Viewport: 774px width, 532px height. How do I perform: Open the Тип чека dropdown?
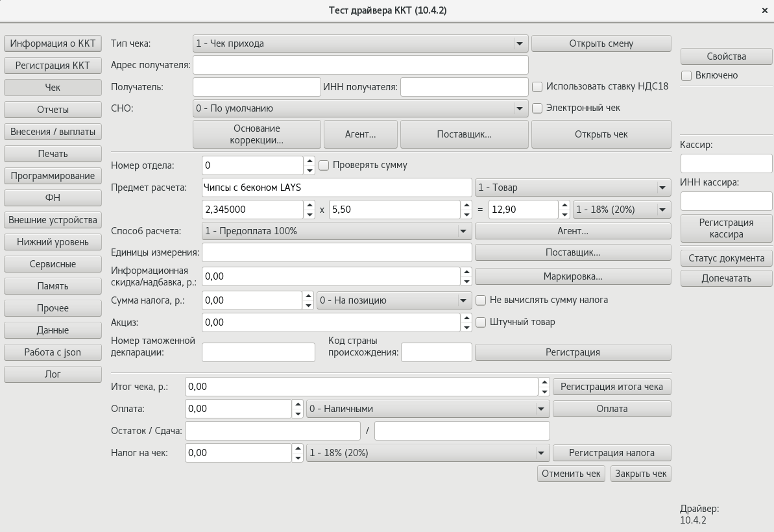point(520,43)
